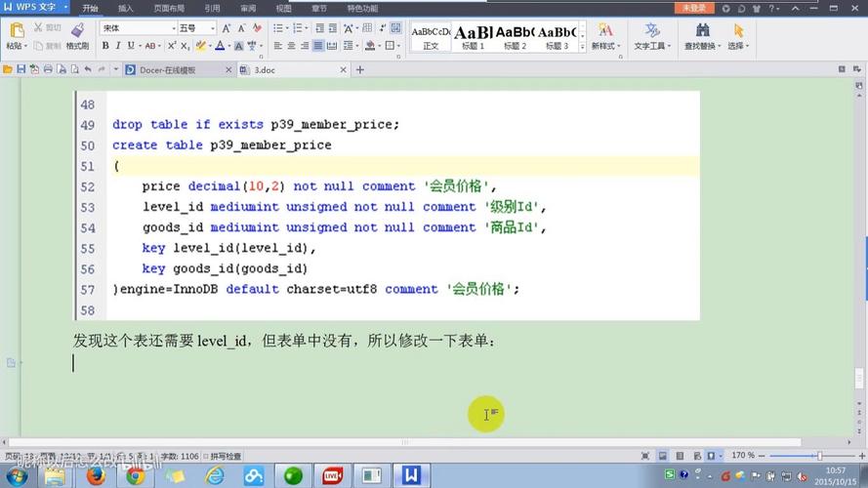868x488 pixels.
Task: Click the decrease indent icon
Action: coord(319,28)
